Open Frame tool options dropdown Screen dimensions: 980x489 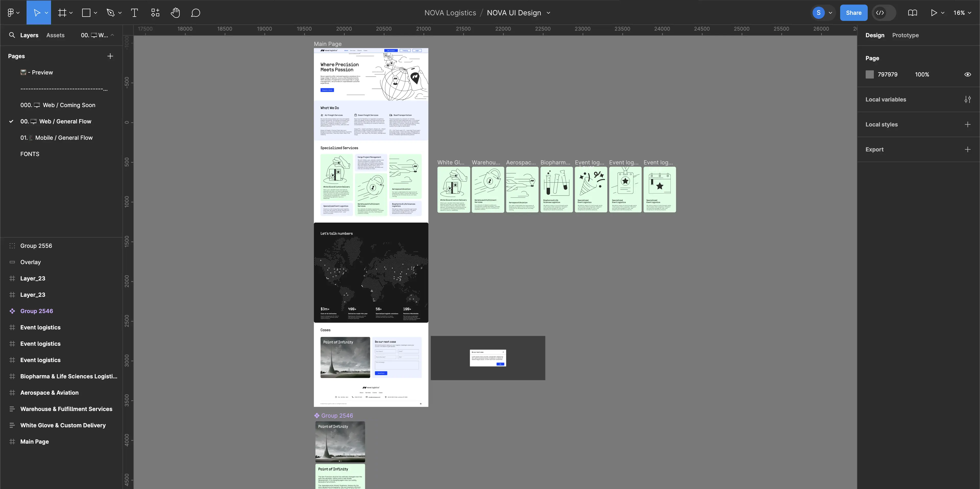pos(71,13)
